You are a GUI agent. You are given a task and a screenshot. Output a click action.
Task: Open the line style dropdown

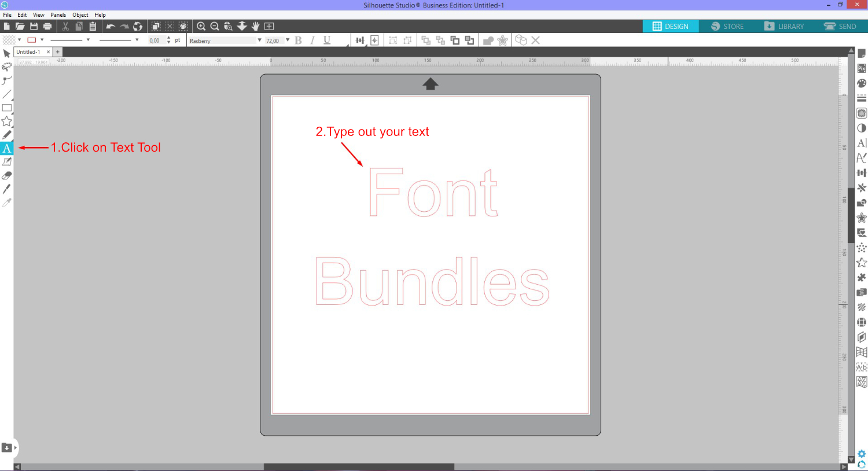click(x=88, y=40)
